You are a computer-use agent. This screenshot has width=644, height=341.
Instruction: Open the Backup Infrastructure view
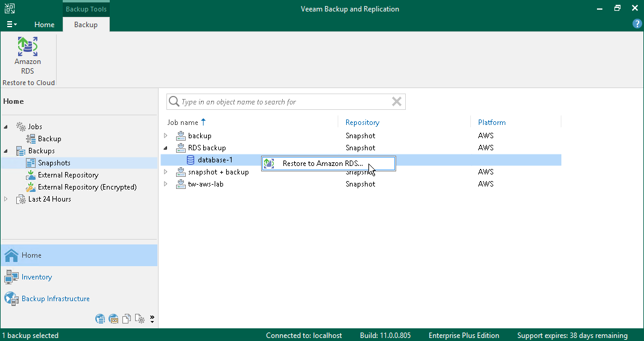tap(55, 299)
